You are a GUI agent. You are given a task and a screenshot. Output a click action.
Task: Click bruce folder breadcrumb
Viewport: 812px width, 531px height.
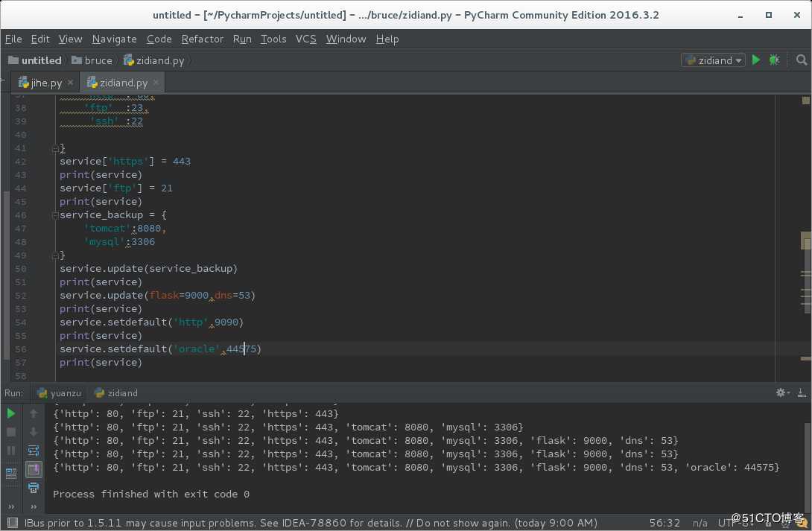(92, 60)
